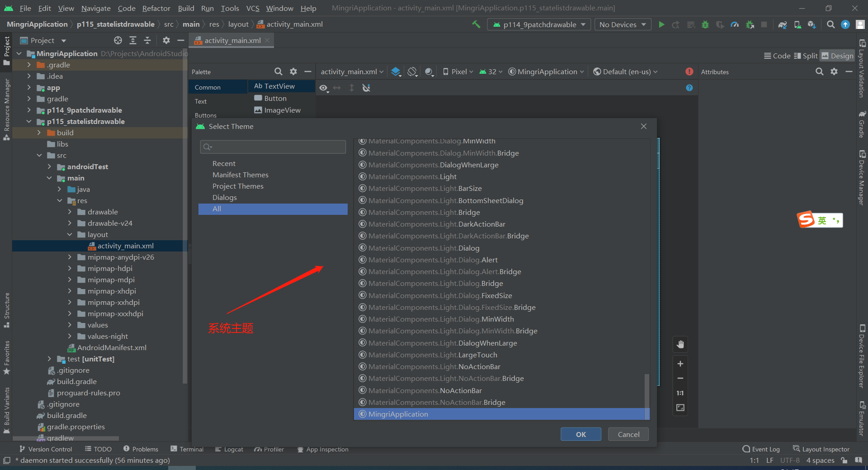The height and width of the screenshot is (470, 868).
Task: Click OK in Select Theme dialog
Action: [580, 434]
